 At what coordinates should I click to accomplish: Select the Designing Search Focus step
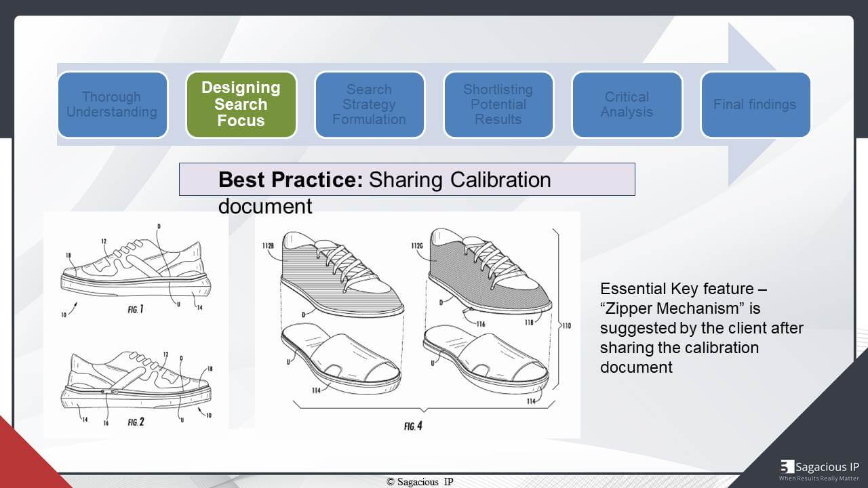click(x=241, y=105)
